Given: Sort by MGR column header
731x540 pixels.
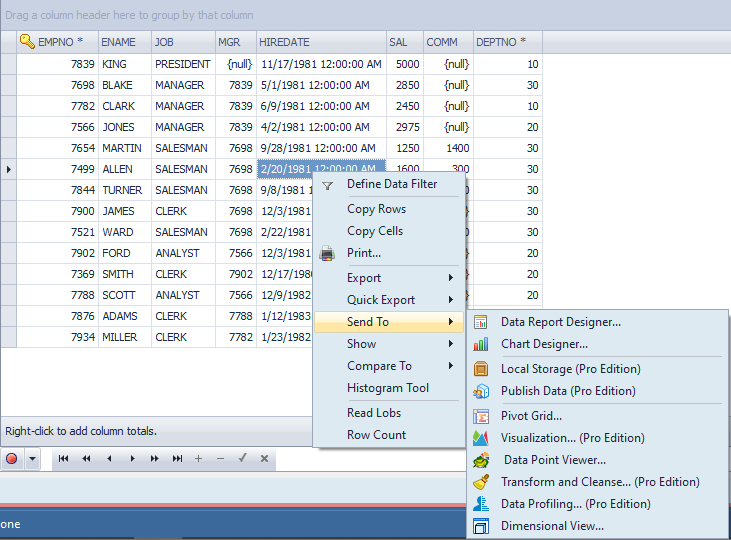Looking at the screenshot, I should [236, 42].
